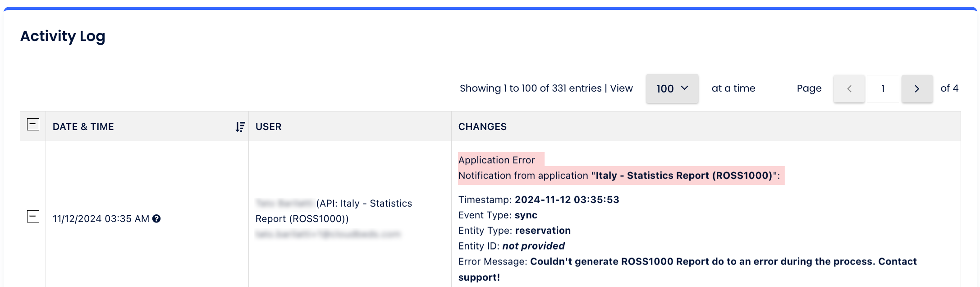Image resolution: width=980 pixels, height=287 pixels.
Task: Open the 100 entries-per-page dropdown
Action: pyautogui.click(x=672, y=88)
